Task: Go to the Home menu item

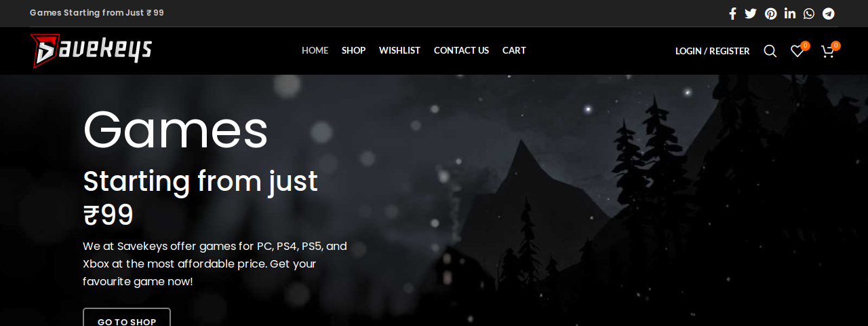Action: click(x=315, y=50)
